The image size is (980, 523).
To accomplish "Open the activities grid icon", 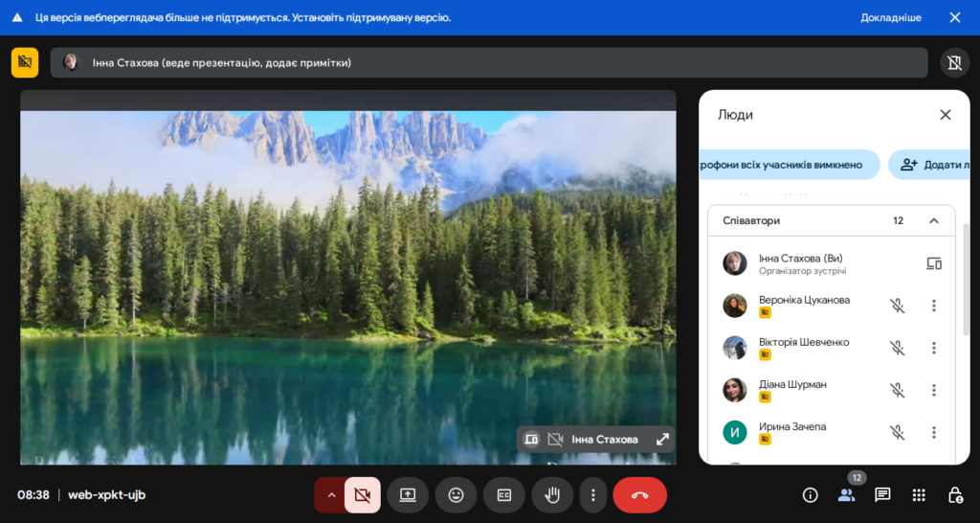I will pyautogui.click(x=919, y=495).
